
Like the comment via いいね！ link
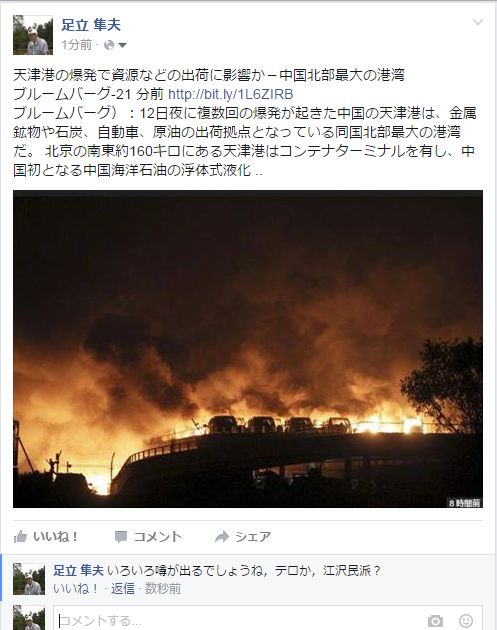(76, 589)
